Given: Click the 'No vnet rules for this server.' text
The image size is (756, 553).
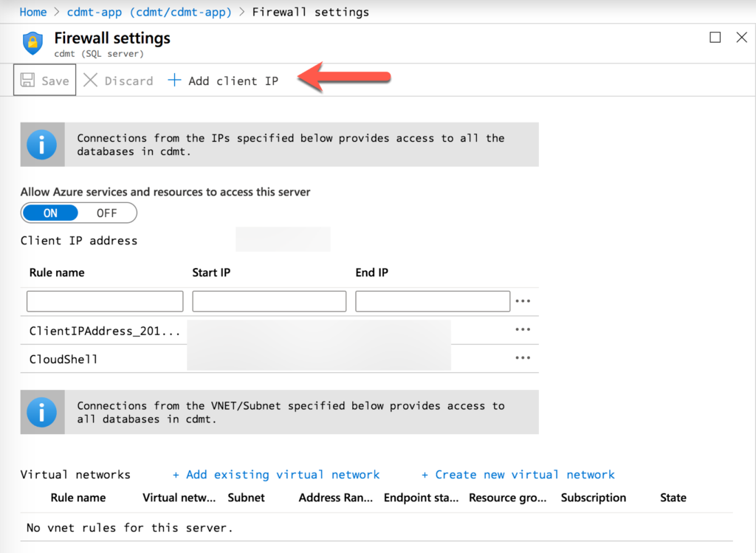Looking at the screenshot, I should [x=129, y=528].
